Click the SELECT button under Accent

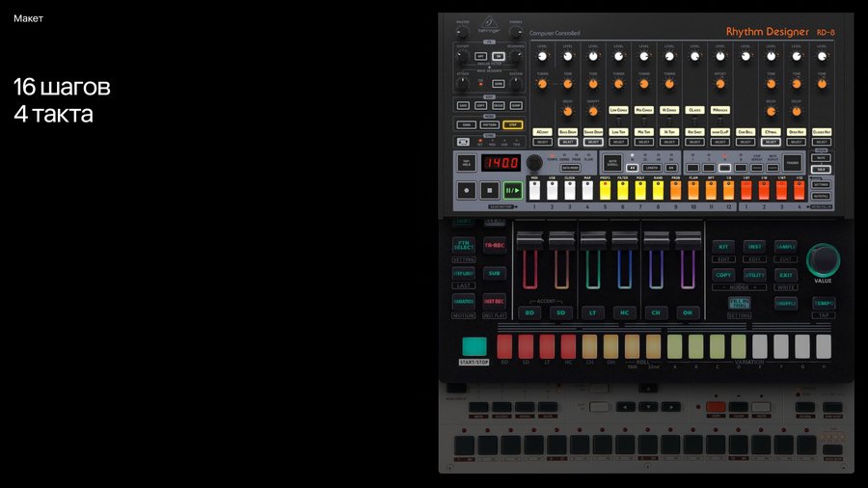point(542,142)
